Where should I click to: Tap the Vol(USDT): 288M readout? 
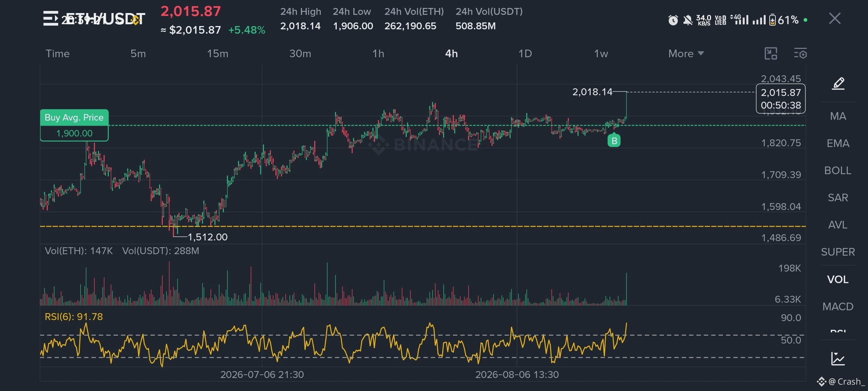(161, 251)
